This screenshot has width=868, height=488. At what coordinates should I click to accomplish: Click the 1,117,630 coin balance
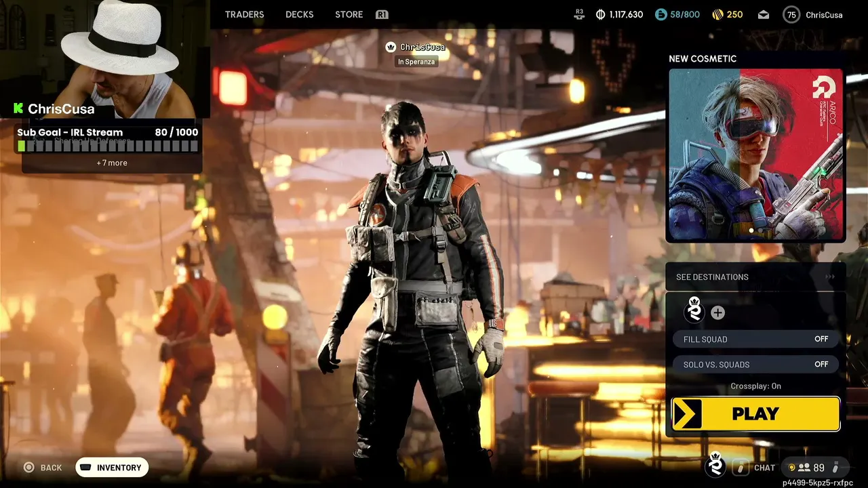[x=626, y=14]
